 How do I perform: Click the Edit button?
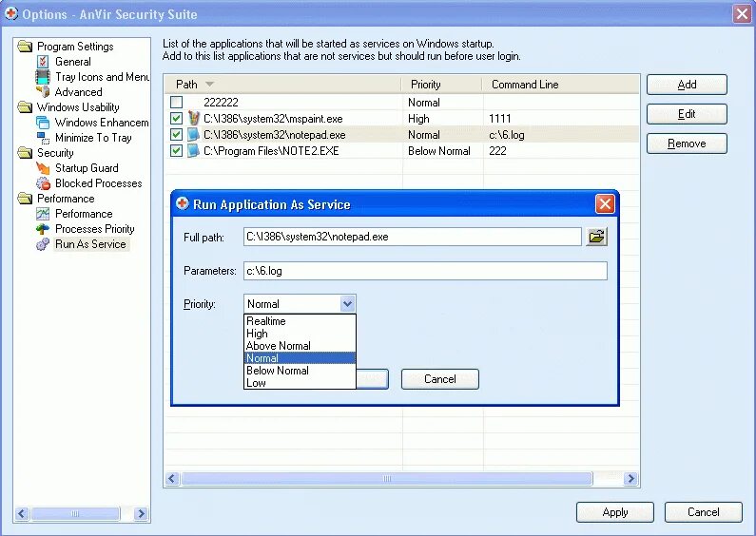tap(687, 114)
